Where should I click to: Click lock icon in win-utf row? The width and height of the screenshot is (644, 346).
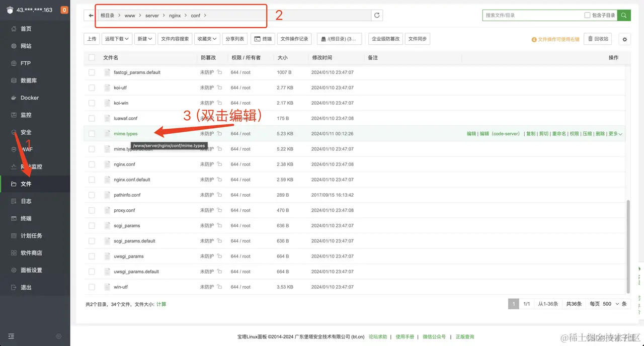[x=219, y=287]
